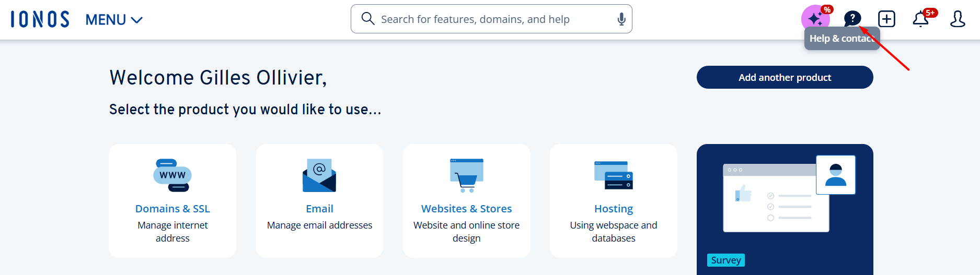980x275 pixels.
Task: Open the MENU dropdown
Action: click(114, 20)
